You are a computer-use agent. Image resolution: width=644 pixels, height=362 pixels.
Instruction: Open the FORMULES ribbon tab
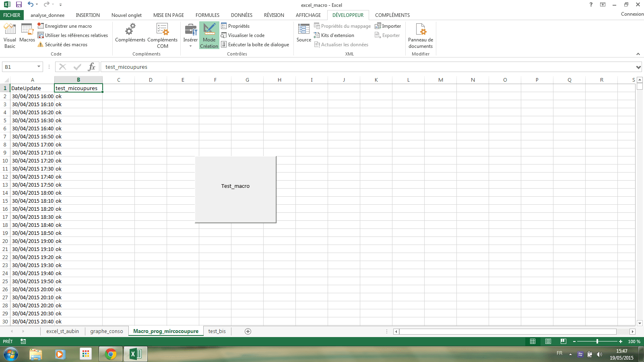pyautogui.click(x=207, y=15)
